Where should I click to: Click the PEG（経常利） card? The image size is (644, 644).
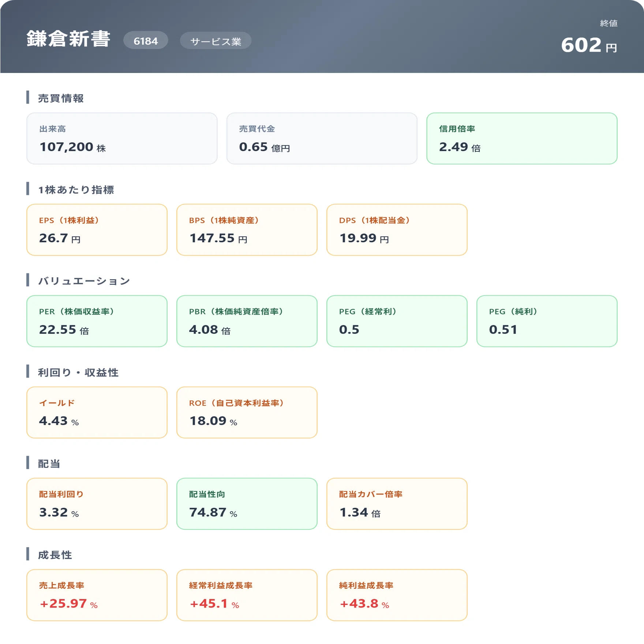coord(397,321)
